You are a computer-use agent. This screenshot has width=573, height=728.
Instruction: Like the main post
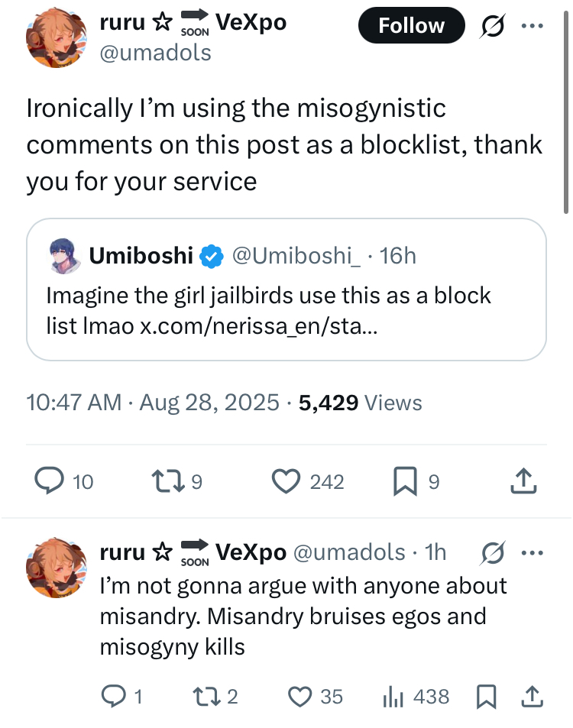[286, 481]
